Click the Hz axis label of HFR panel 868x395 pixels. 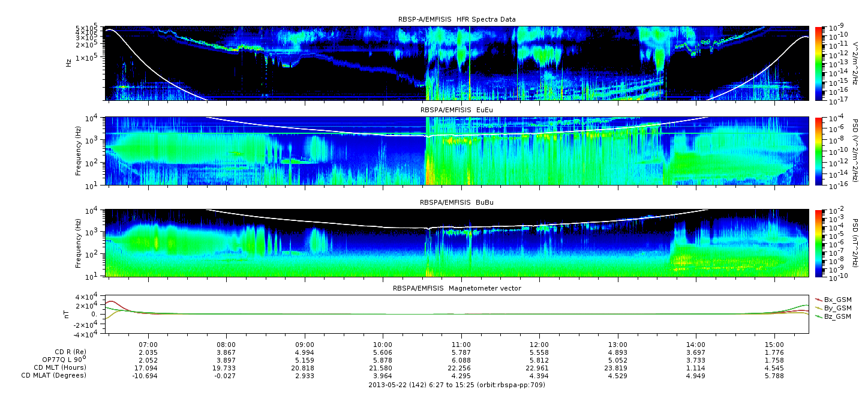[x=69, y=62]
